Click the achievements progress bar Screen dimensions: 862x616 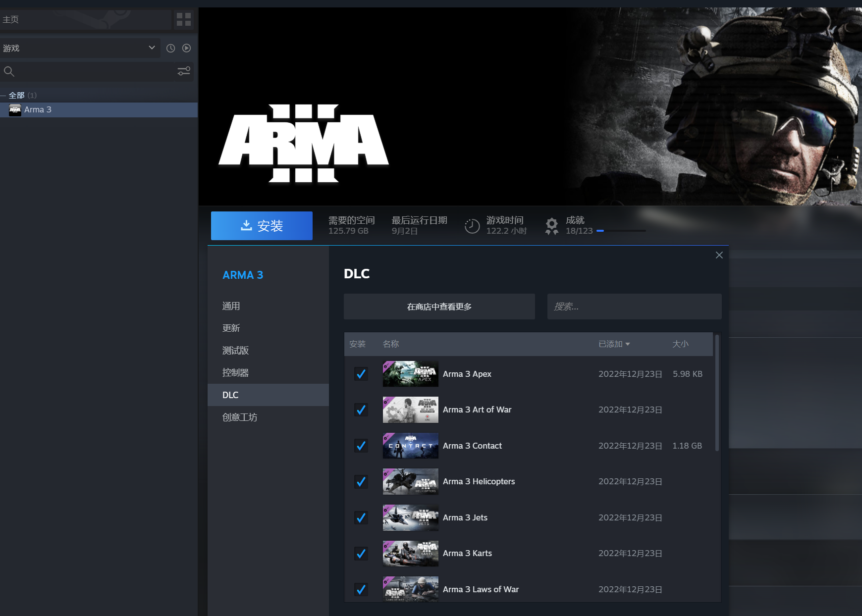[x=621, y=231]
